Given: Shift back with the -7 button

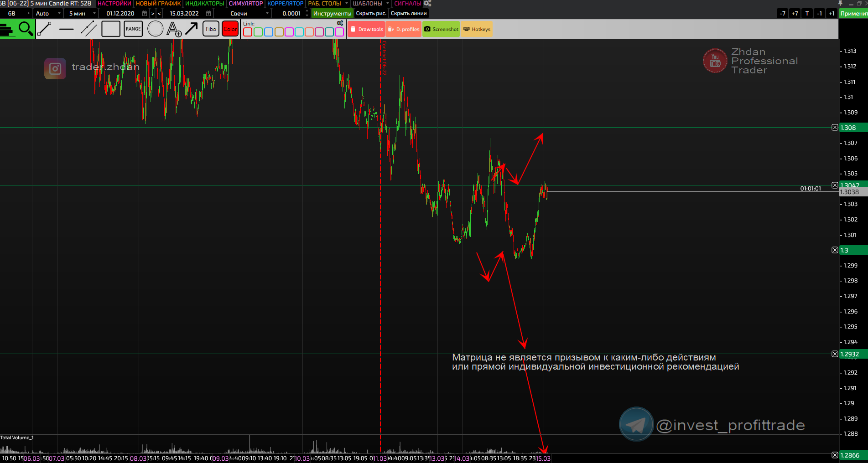Looking at the screenshot, I should (x=783, y=14).
